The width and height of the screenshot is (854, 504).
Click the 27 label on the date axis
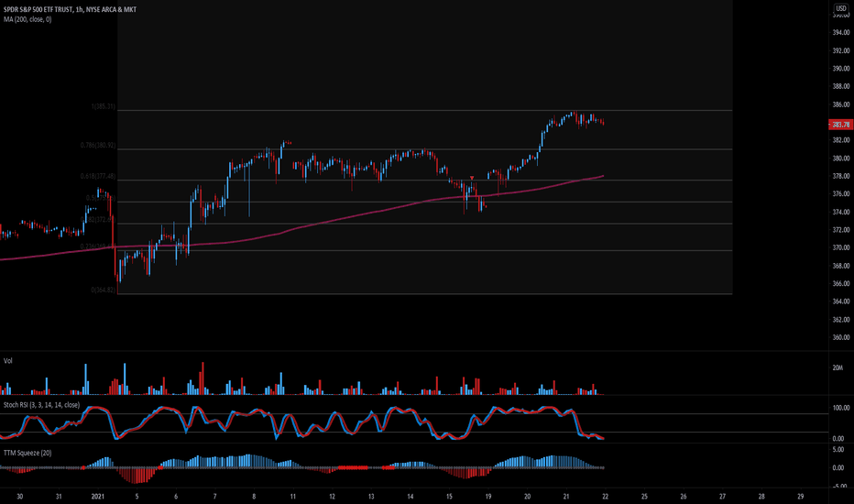(x=723, y=497)
